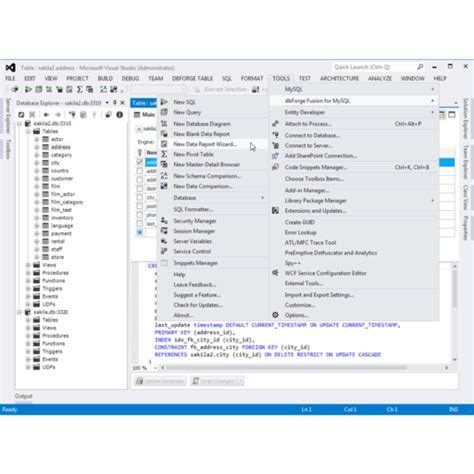Select SQL Formatter menu entry
This screenshot has height=474, width=474.
click(x=213, y=209)
